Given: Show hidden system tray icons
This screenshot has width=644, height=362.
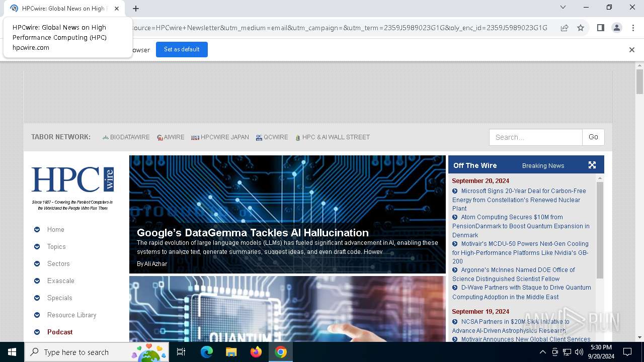Looking at the screenshot, I should (542, 352).
